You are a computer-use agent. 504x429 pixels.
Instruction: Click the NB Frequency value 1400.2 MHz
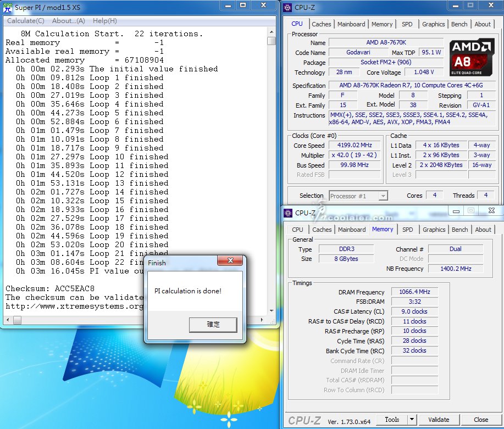point(456,269)
